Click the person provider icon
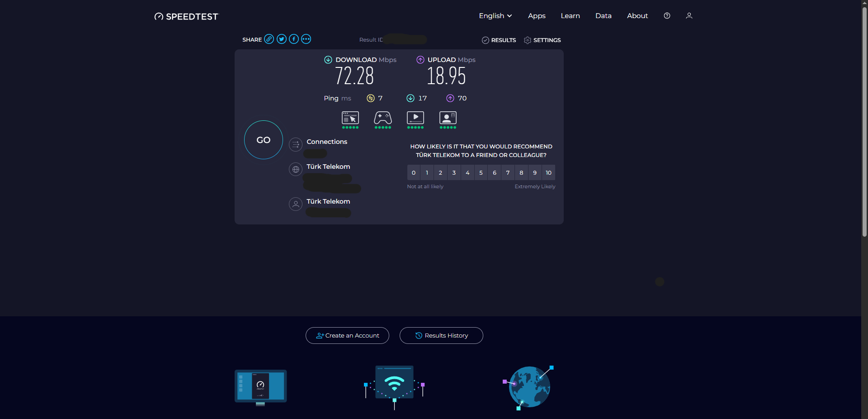The image size is (868, 419). tap(296, 204)
